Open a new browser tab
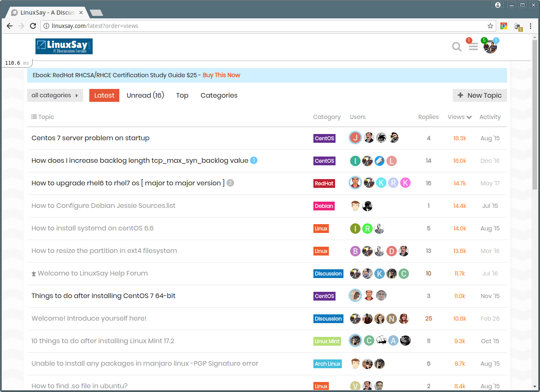The height and width of the screenshot is (392, 540). tap(96, 13)
